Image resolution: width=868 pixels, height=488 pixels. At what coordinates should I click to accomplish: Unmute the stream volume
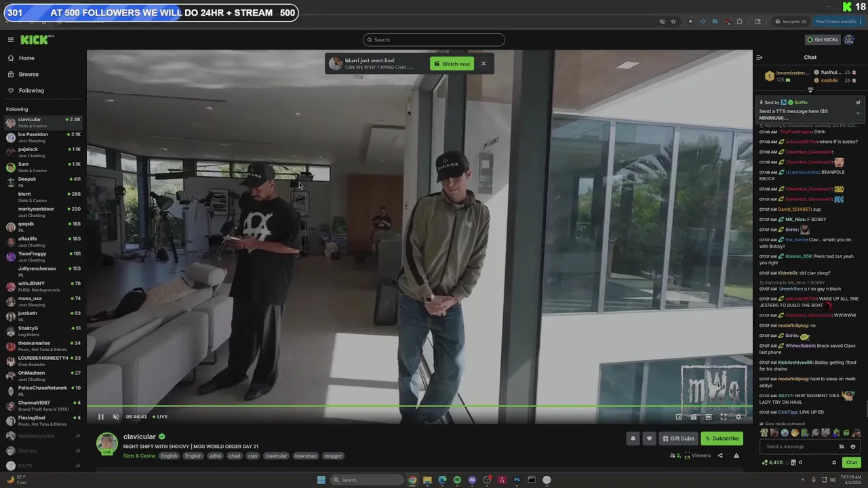[x=116, y=417]
